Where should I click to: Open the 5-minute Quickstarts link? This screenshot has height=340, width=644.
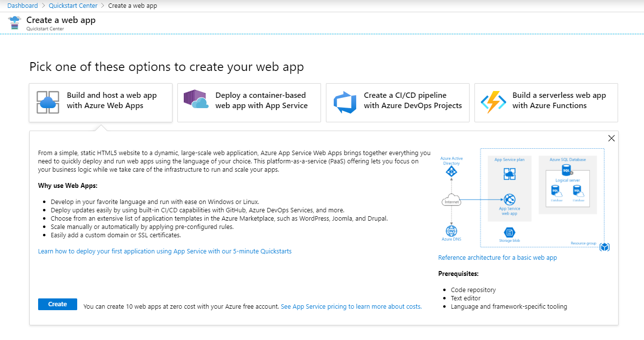pos(165,251)
